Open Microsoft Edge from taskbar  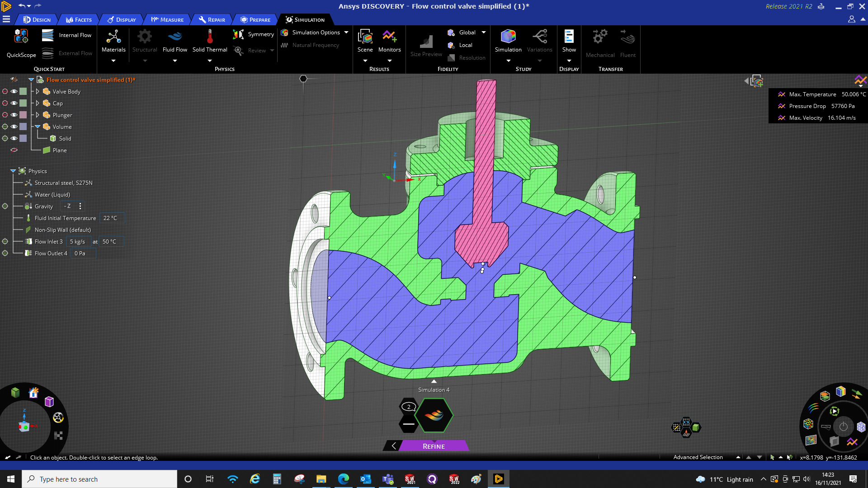(x=344, y=479)
